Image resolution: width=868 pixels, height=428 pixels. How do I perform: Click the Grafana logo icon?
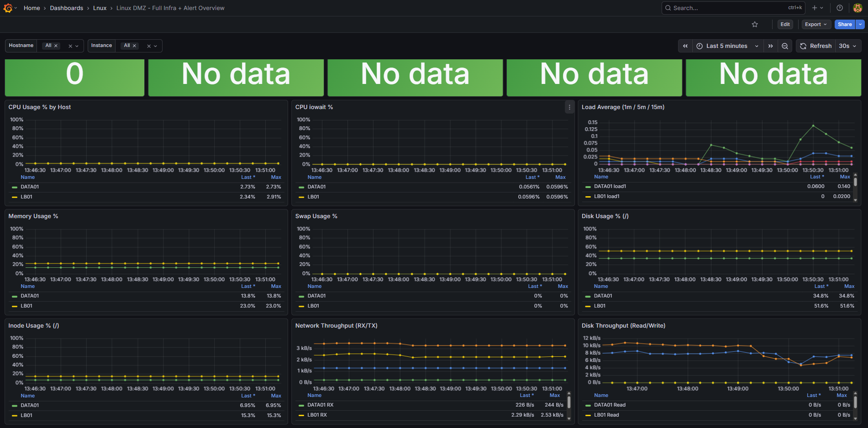8,8
